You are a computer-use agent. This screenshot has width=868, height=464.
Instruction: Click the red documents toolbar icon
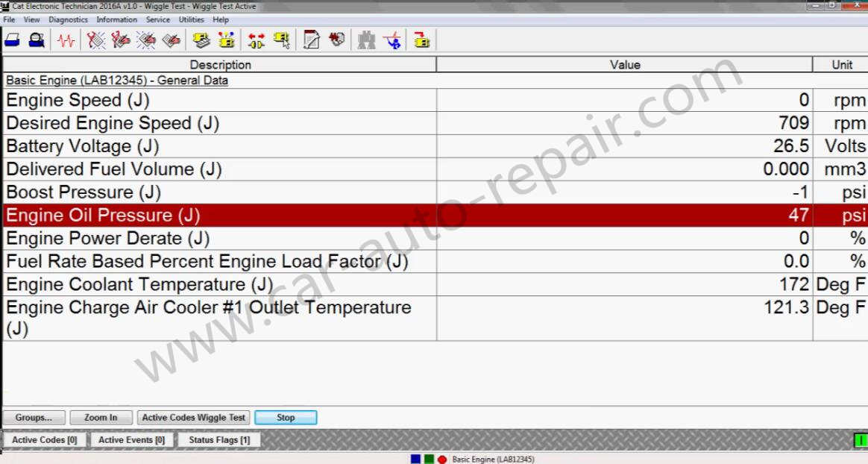tap(336, 40)
